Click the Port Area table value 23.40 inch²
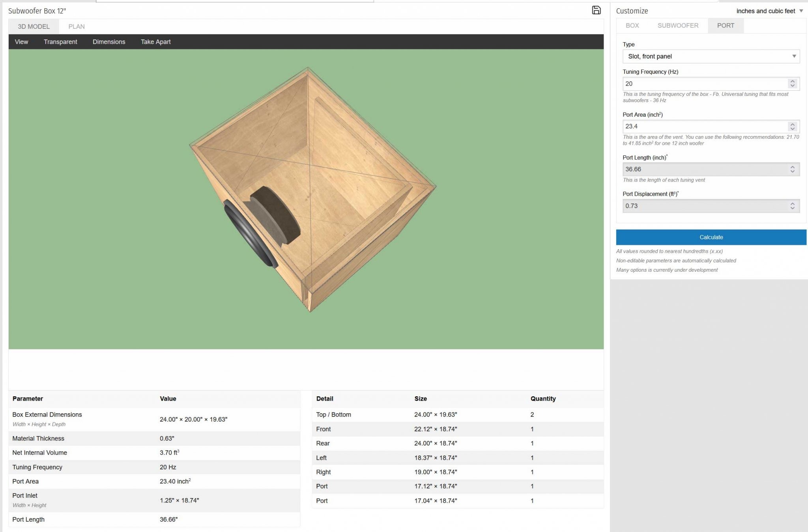The width and height of the screenshot is (808, 532). point(175,481)
